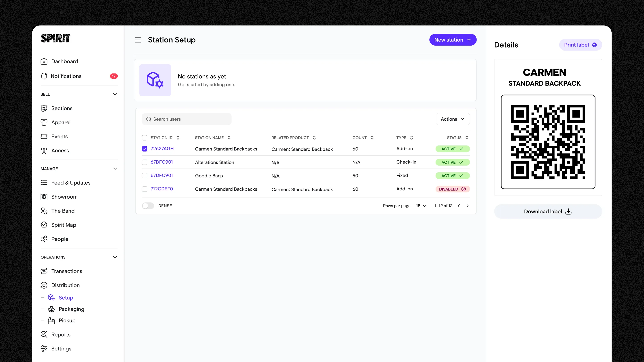
Task: Select Pickup under Distribution
Action: coord(67,320)
